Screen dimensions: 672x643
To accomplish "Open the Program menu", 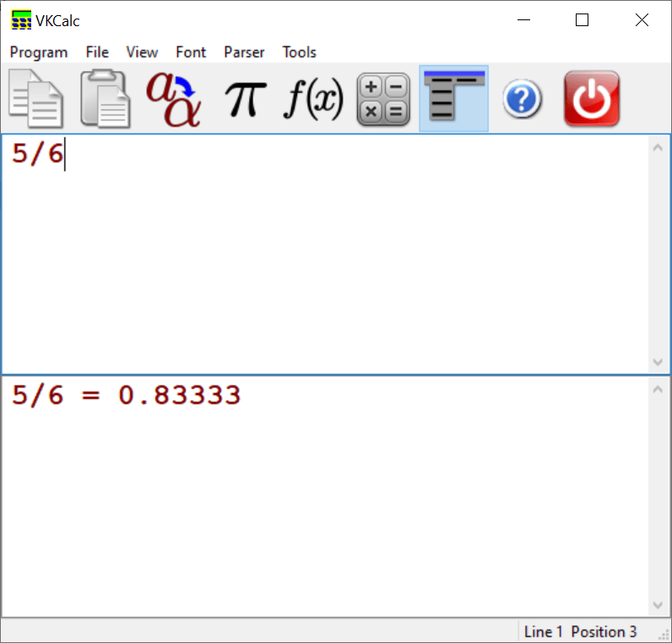I will click(39, 52).
